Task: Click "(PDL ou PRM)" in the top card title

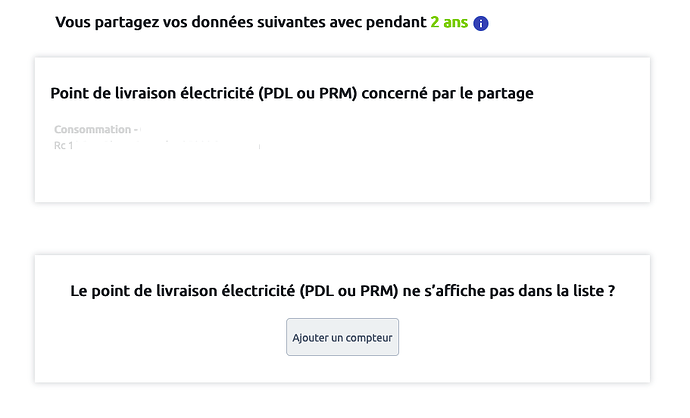Action: (314, 93)
